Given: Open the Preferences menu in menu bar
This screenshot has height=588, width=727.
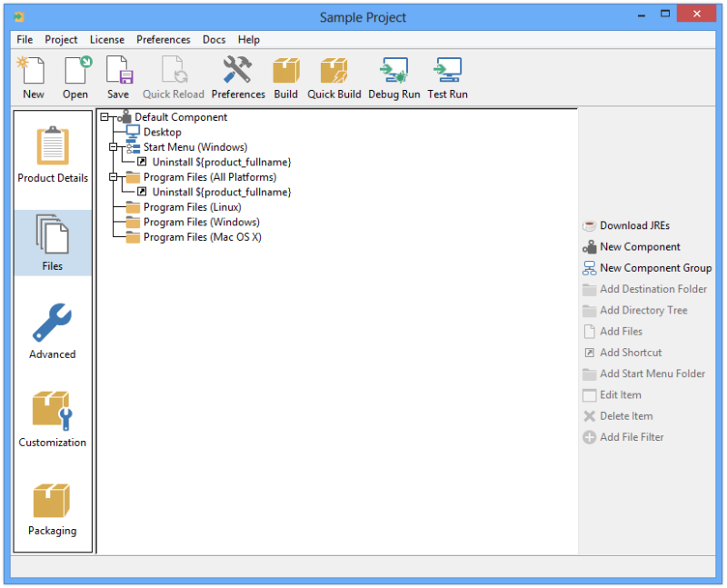Looking at the screenshot, I should point(164,40).
